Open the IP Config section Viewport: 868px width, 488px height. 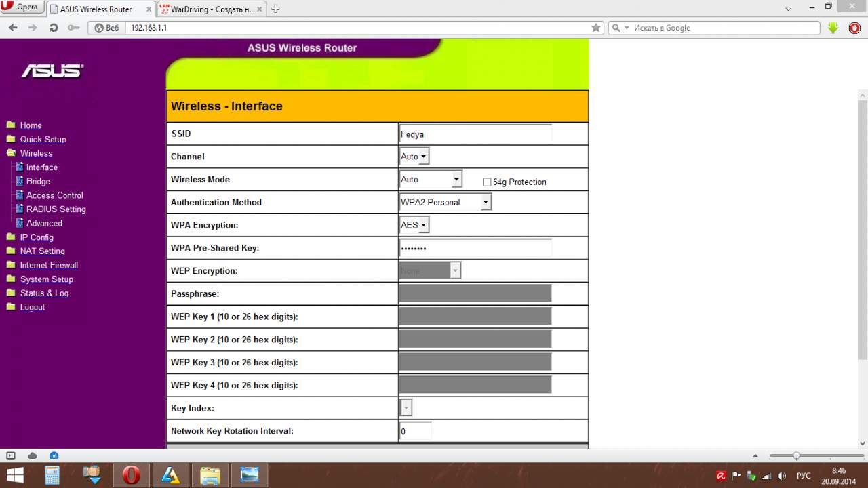pos(37,237)
